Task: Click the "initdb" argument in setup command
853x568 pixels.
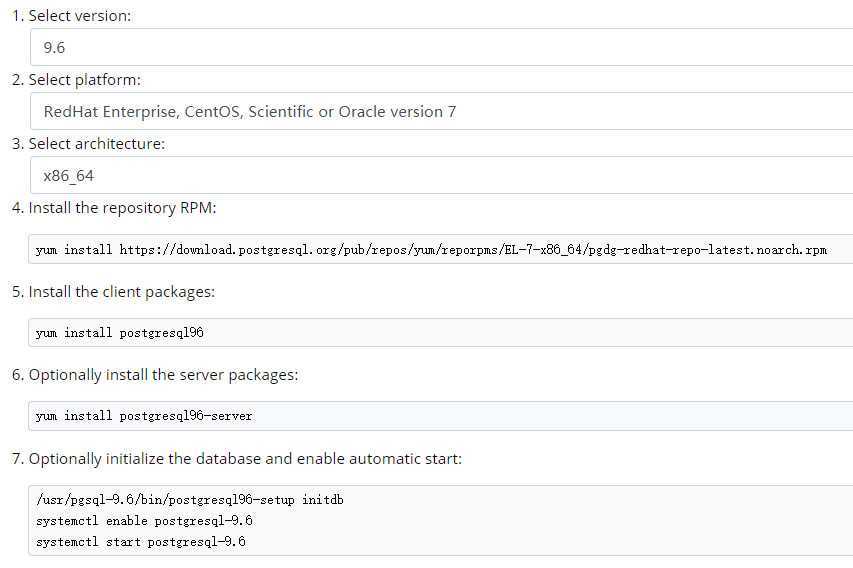Action: (323, 499)
